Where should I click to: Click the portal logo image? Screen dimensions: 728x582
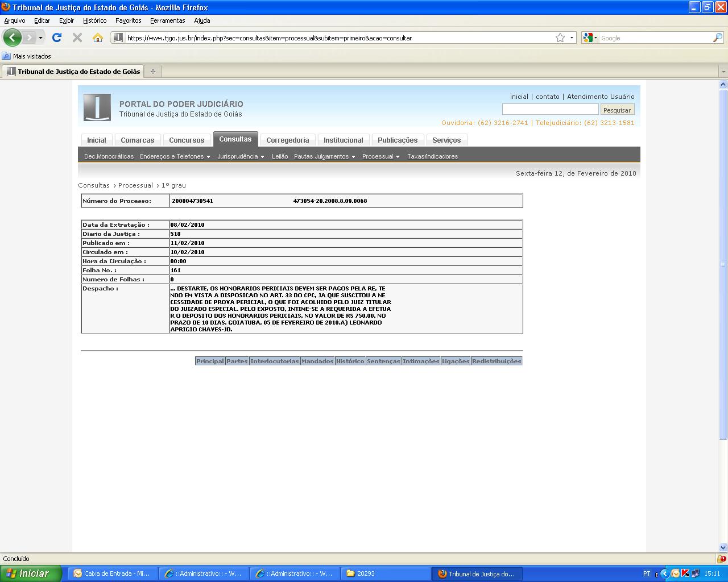97,107
